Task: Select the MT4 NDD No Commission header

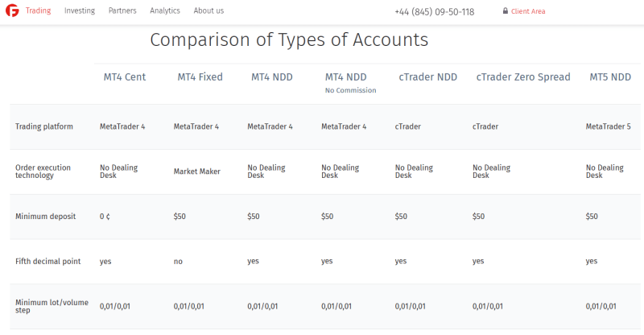Action: point(350,83)
